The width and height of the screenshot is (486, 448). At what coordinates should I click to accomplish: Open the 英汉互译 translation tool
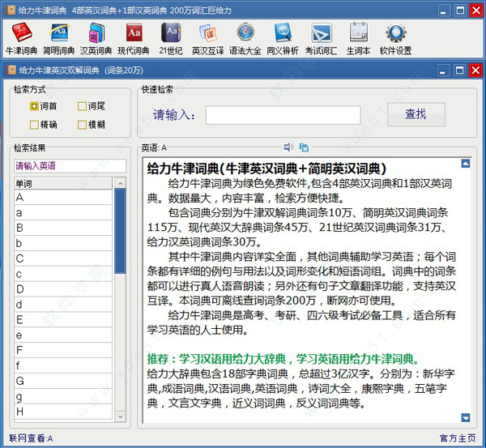(207, 39)
